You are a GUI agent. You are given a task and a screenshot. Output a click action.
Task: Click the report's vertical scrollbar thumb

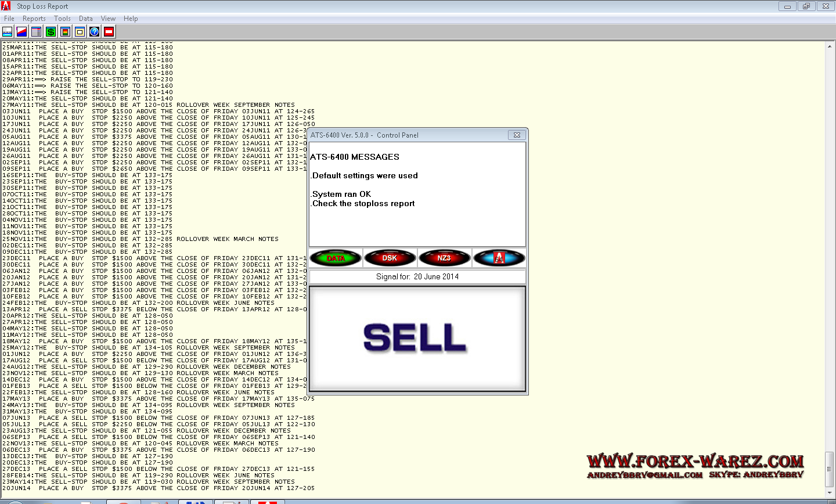pos(830,470)
